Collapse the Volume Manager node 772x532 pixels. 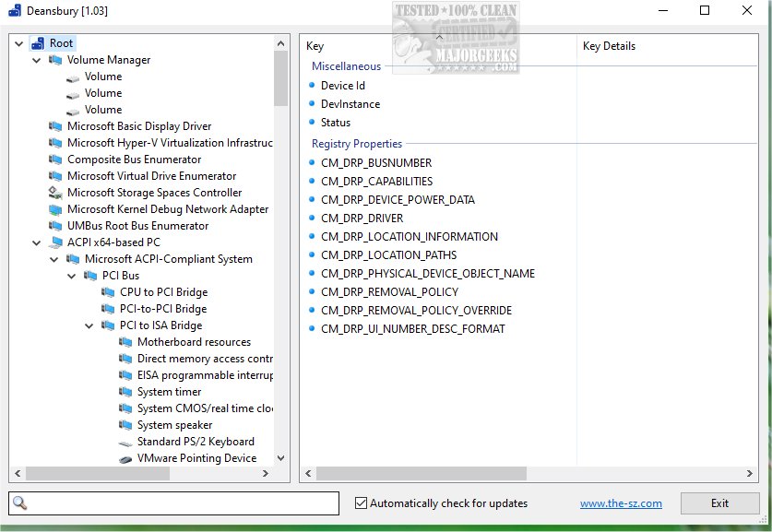click(37, 61)
